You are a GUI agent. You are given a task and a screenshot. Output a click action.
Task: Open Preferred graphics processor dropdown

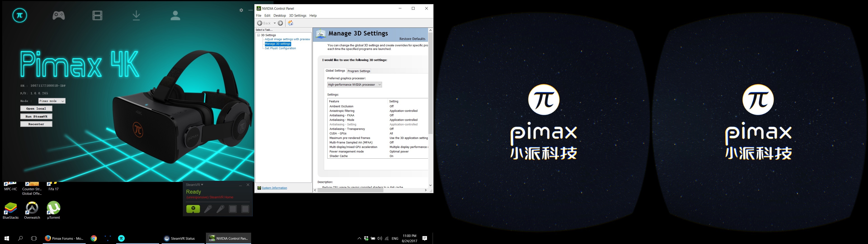[x=354, y=84]
